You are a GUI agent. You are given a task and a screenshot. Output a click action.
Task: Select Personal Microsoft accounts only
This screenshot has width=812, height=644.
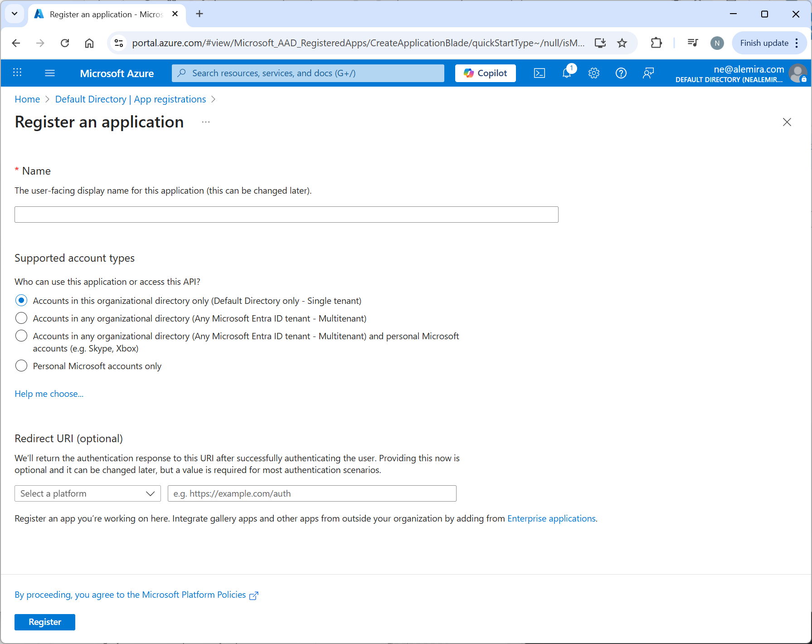click(21, 366)
